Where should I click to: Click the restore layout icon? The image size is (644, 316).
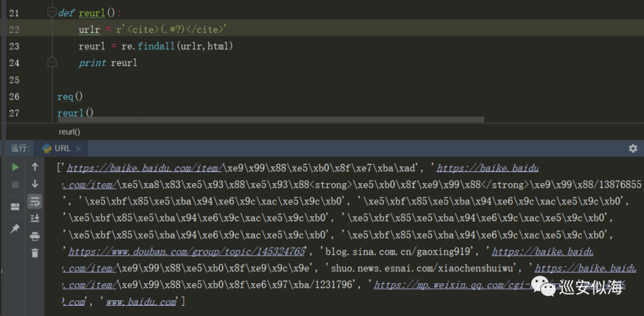click(15, 207)
